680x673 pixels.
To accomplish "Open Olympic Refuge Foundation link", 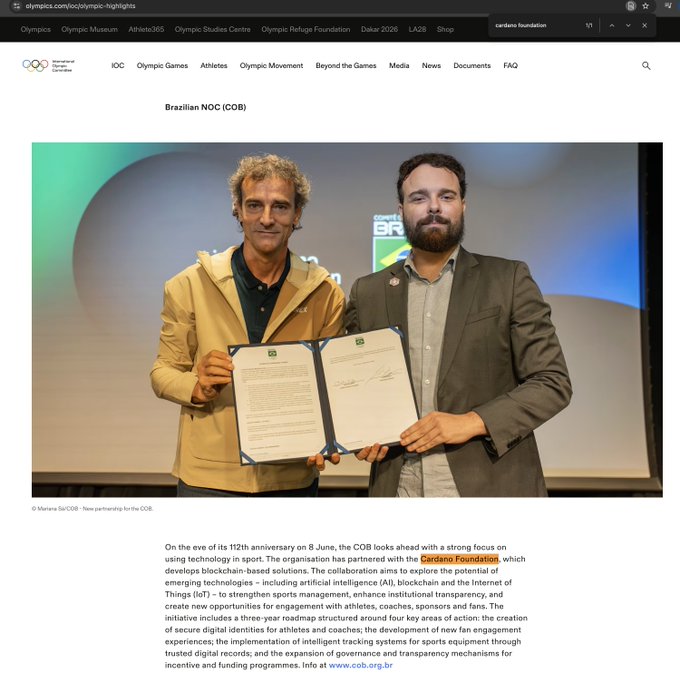I will (306, 29).
